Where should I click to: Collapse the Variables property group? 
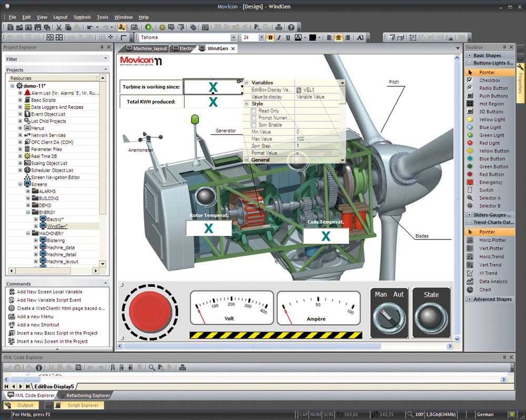pos(247,83)
